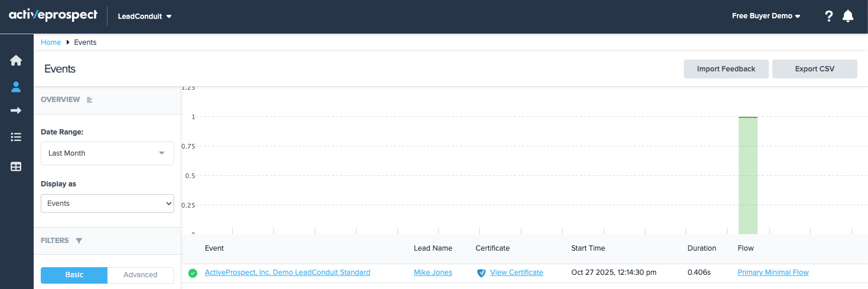Click the table grid icon in sidebar

(x=16, y=166)
